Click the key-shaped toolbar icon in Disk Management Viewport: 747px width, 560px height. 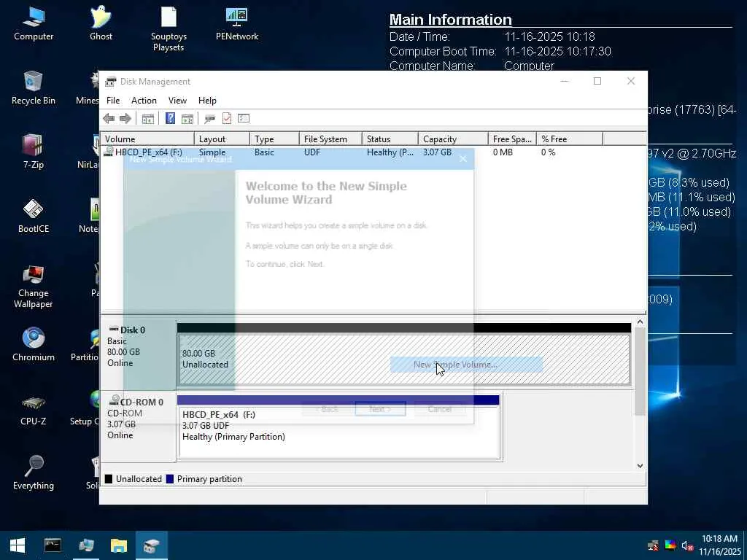[209, 119]
